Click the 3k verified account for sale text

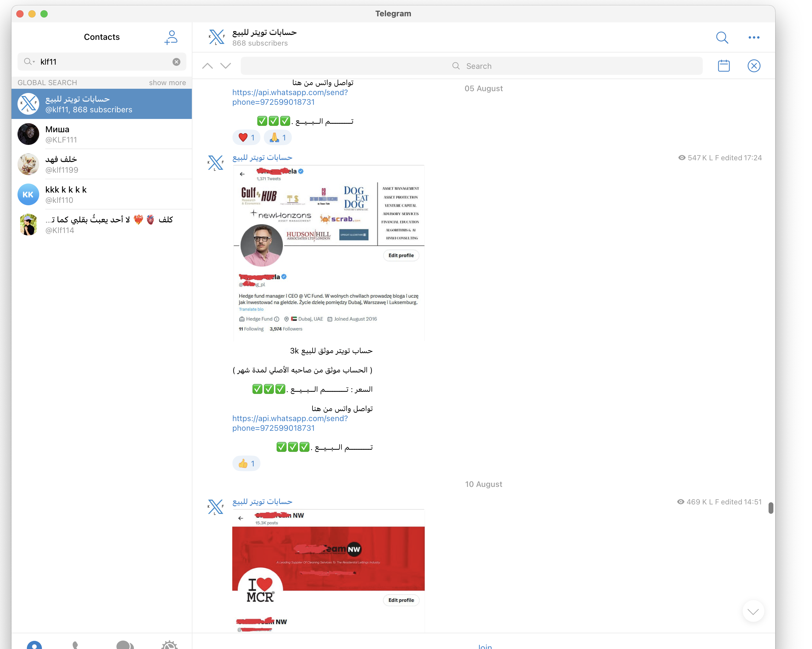coord(331,351)
